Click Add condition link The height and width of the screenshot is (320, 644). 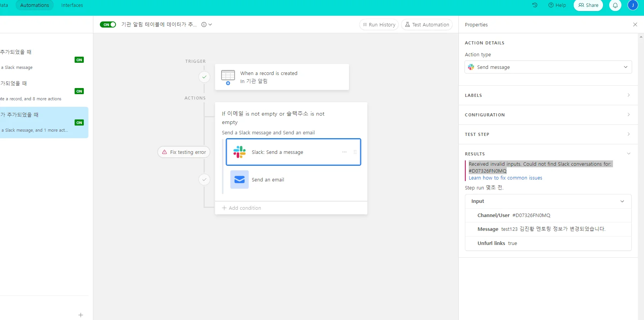coord(241,208)
